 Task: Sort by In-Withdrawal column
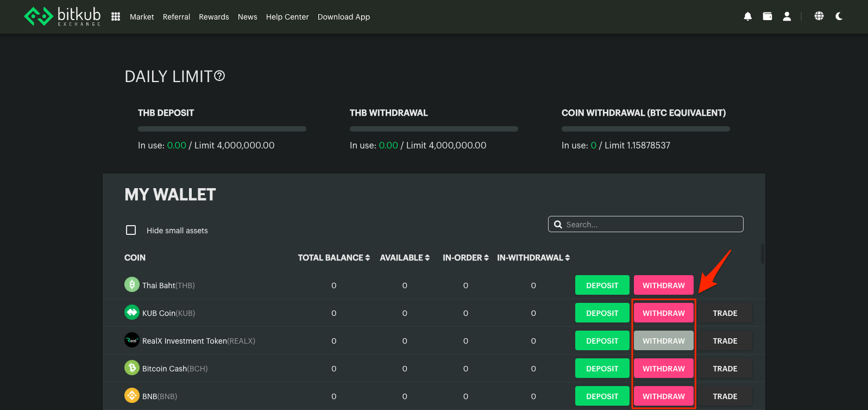coord(533,258)
